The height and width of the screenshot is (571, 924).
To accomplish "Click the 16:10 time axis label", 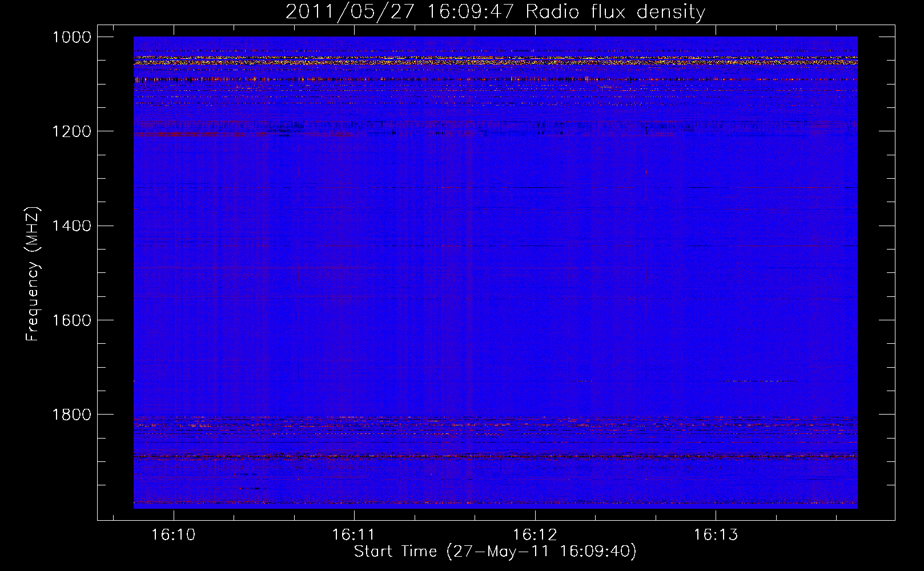I will (x=173, y=535).
